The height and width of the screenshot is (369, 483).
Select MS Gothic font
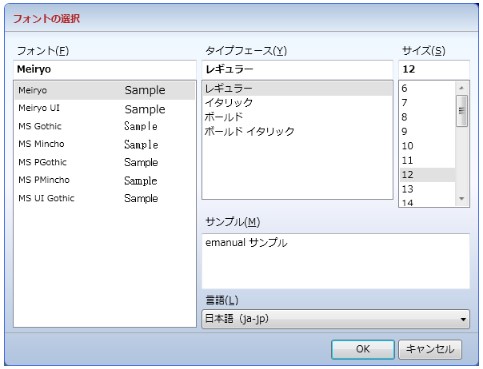click(x=105, y=126)
